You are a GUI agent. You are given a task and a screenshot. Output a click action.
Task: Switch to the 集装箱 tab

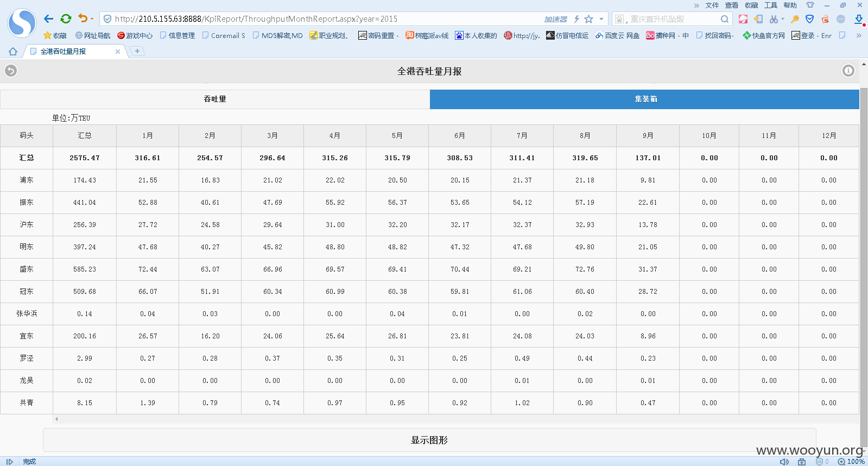tap(645, 99)
